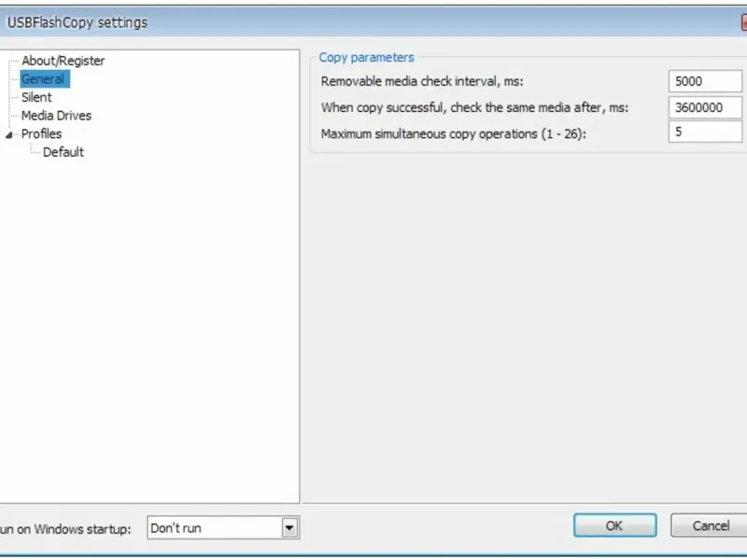Select the Profiles tree node
The width and height of the screenshot is (747, 560).
pyautogui.click(x=41, y=133)
